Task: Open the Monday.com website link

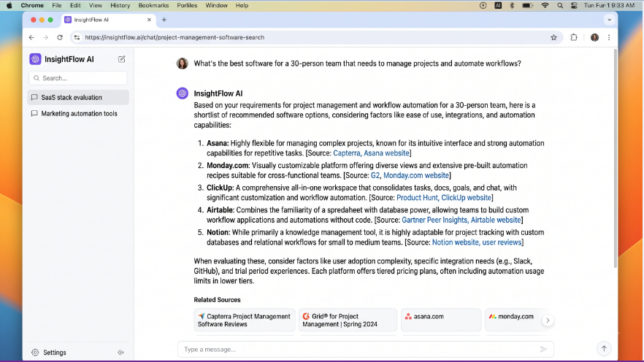Action: [415, 175]
